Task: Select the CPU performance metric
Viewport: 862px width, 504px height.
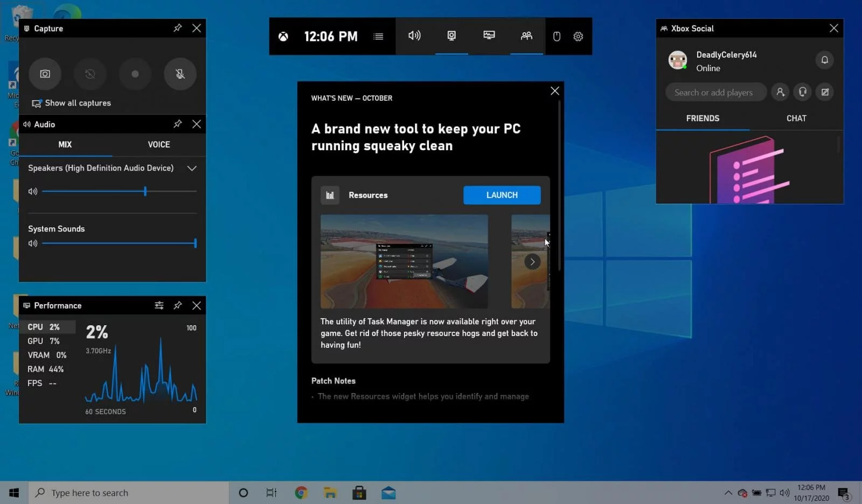Action: [47, 327]
